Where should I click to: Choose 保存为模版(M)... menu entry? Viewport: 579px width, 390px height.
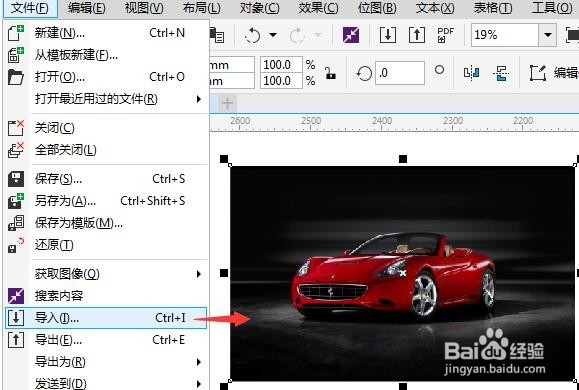click(x=106, y=223)
